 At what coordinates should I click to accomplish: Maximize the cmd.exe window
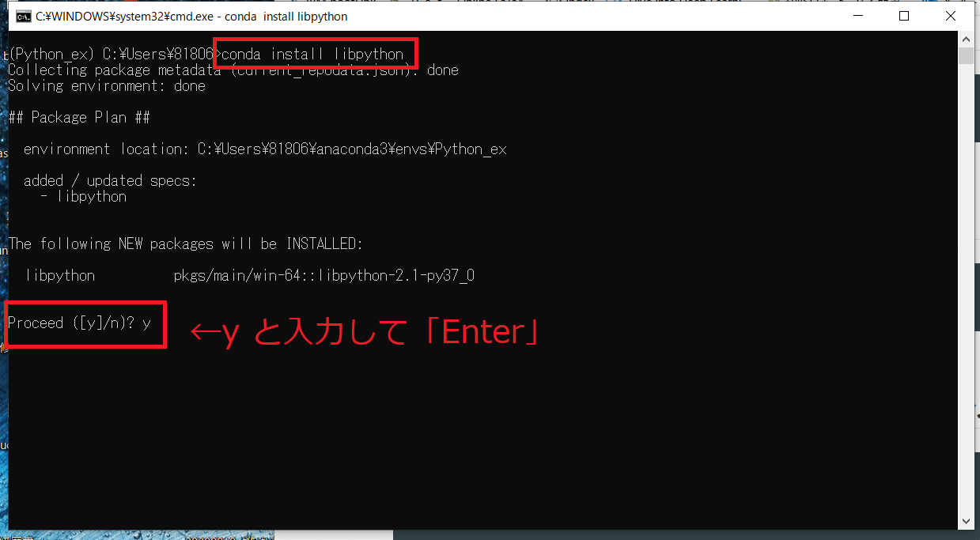904,16
